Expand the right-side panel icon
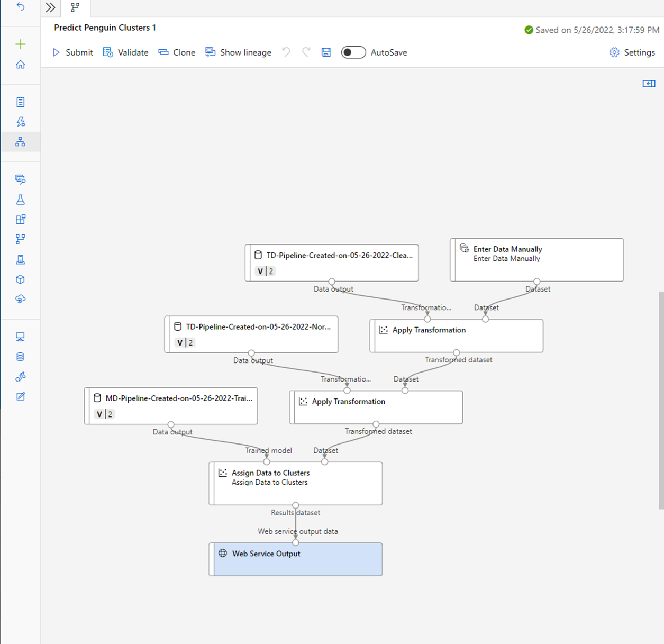664x644 pixels. [649, 84]
